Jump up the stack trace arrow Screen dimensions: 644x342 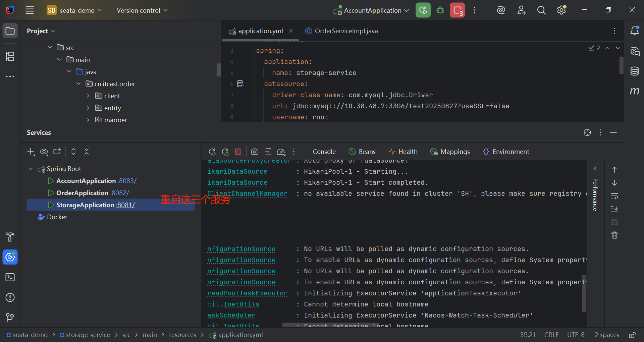pos(614,170)
